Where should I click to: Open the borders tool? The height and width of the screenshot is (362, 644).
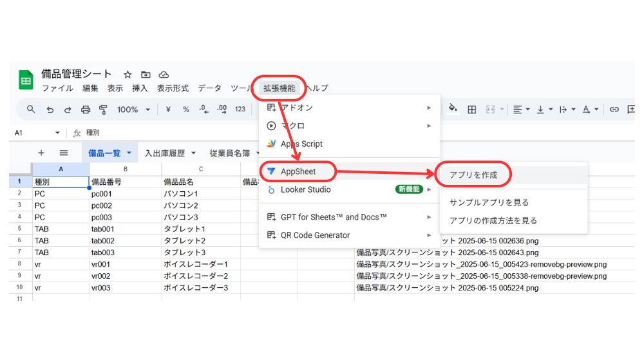(x=472, y=110)
